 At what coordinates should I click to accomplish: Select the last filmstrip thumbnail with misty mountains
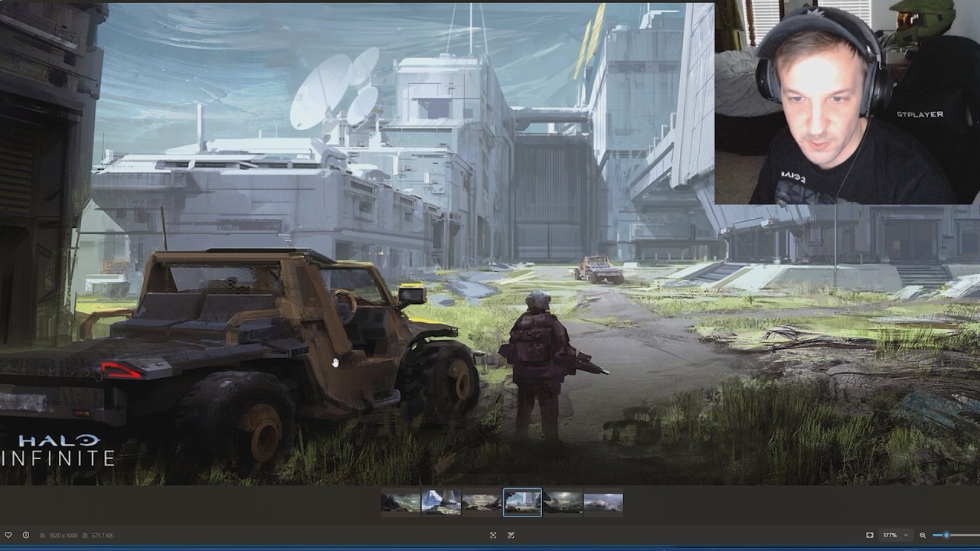tap(603, 503)
